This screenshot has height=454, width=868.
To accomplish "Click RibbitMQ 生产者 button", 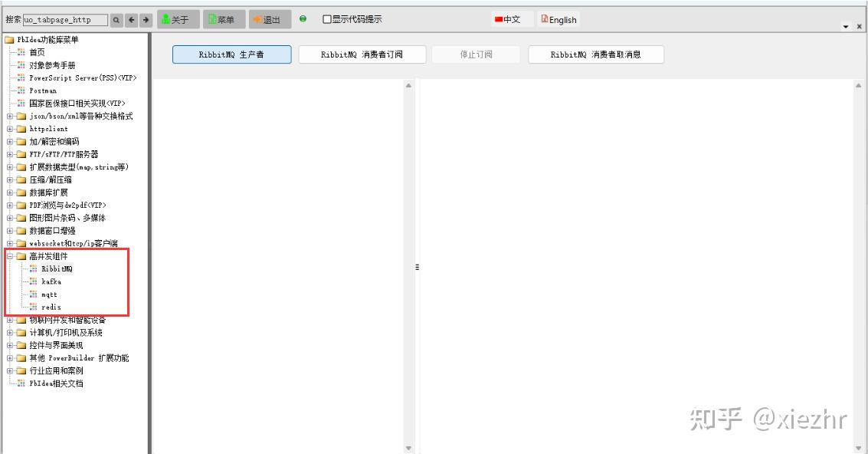I will 231,54.
